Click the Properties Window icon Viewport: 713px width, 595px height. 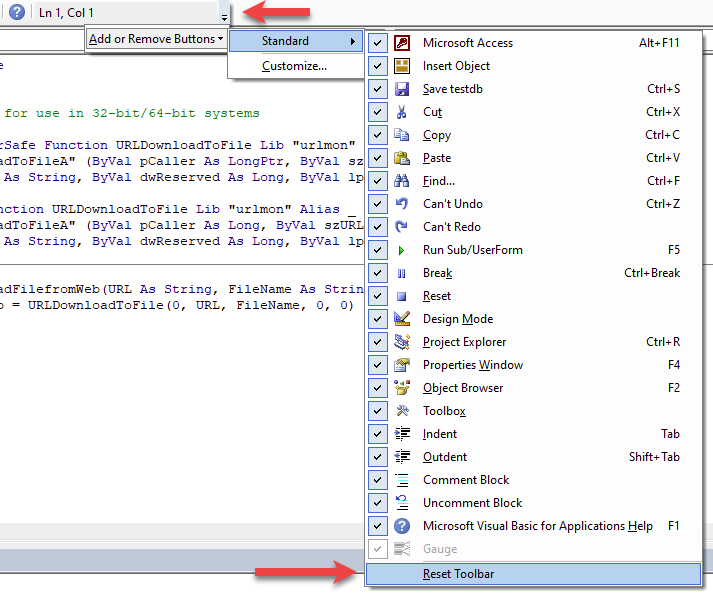(x=402, y=365)
